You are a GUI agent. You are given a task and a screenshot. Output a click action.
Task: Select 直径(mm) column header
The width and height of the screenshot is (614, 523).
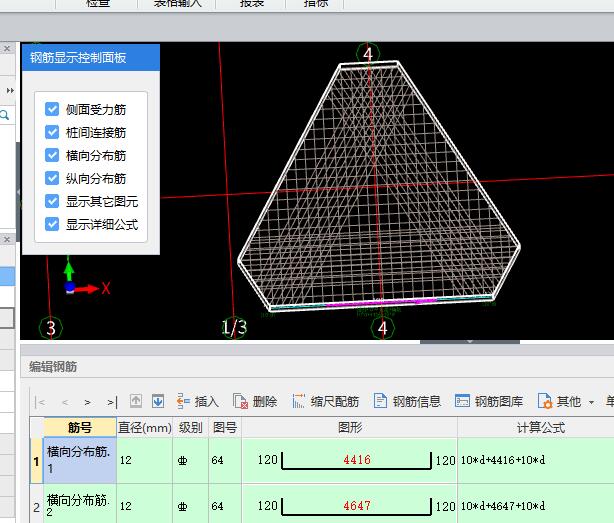point(144,427)
